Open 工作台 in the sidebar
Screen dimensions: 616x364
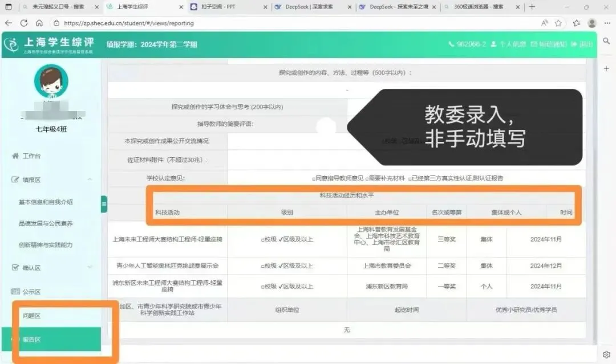[31, 156]
